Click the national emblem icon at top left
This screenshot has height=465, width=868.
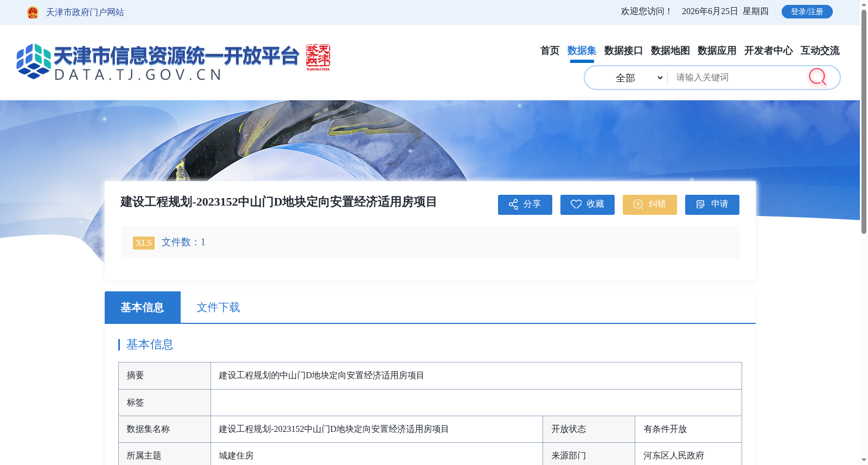click(33, 12)
